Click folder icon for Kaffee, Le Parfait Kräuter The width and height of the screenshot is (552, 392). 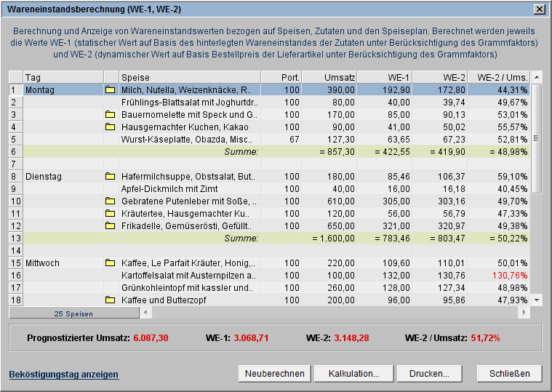[x=111, y=263]
